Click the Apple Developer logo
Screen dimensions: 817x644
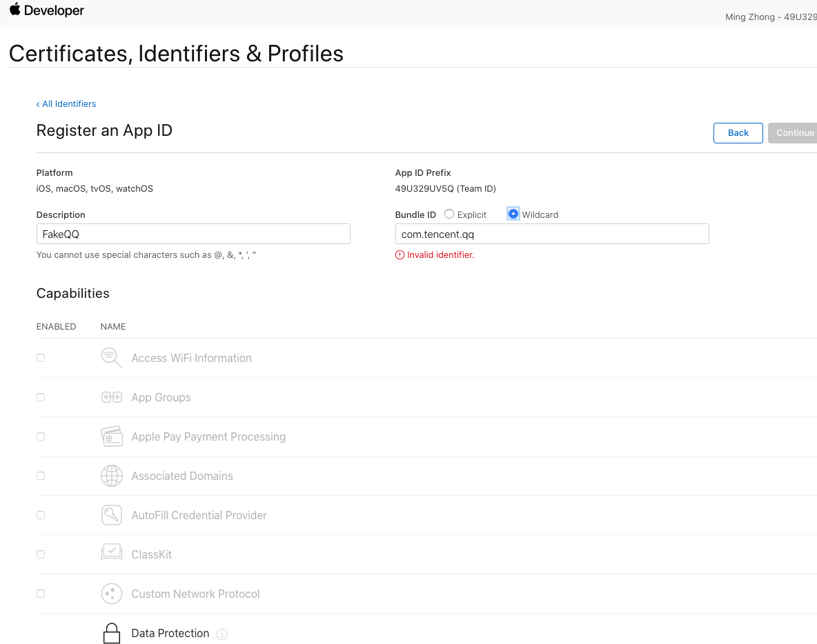[x=46, y=10]
